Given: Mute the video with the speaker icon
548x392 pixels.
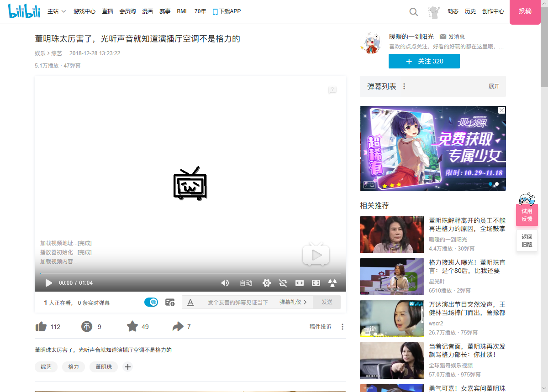Looking at the screenshot, I should [225, 283].
